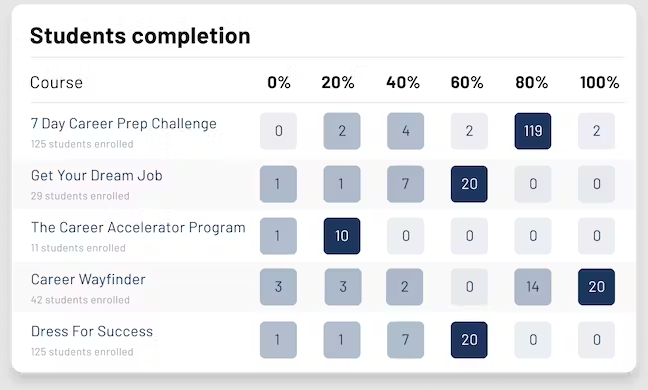Click the 4 cell under 40% column
Image resolution: width=648 pixels, height=390 pixels.
point(405,131)
